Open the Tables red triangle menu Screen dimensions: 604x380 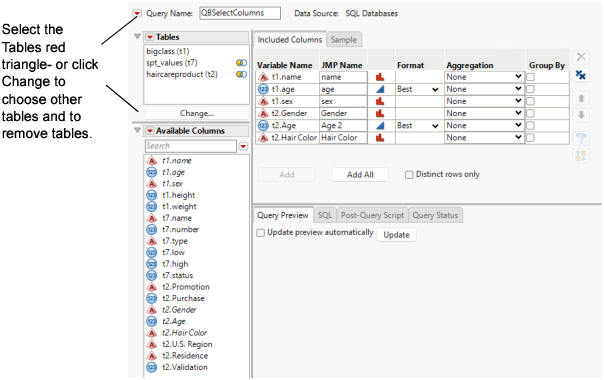click(x=150, y=37)
